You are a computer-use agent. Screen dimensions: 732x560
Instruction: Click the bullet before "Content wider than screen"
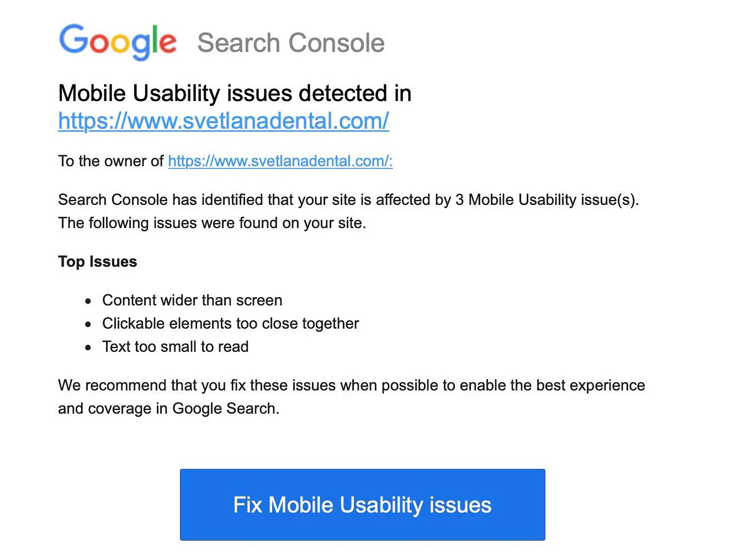pos(88,302)
